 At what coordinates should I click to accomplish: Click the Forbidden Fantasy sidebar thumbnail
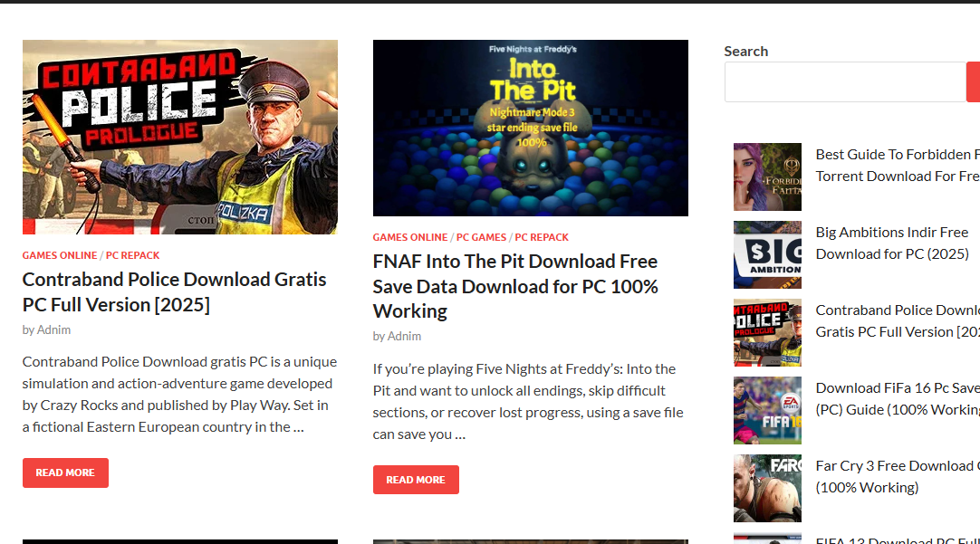coord(767,177)
